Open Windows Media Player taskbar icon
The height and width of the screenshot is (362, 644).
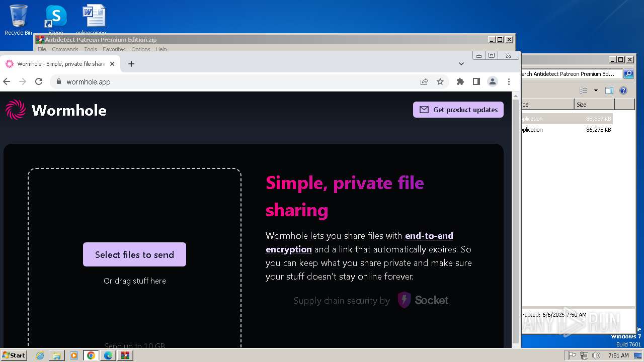[74, 355]
